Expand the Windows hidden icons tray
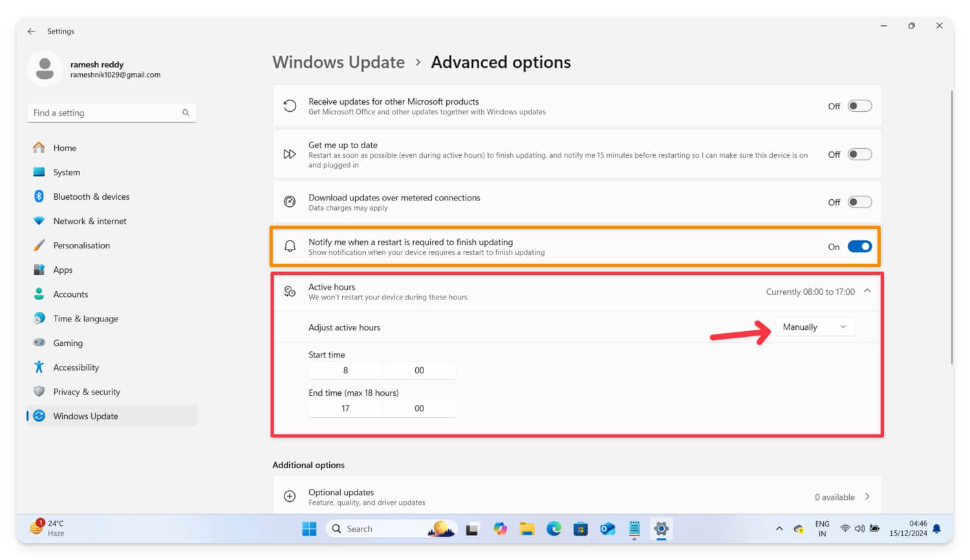Image resolution: width=970 pixels, height=560 pixels. click(x=779, y=528)
